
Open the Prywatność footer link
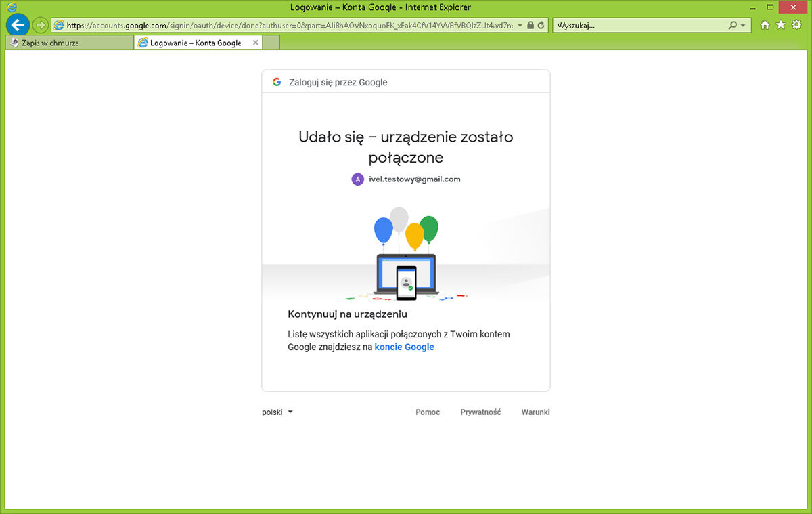coord(480,412)
